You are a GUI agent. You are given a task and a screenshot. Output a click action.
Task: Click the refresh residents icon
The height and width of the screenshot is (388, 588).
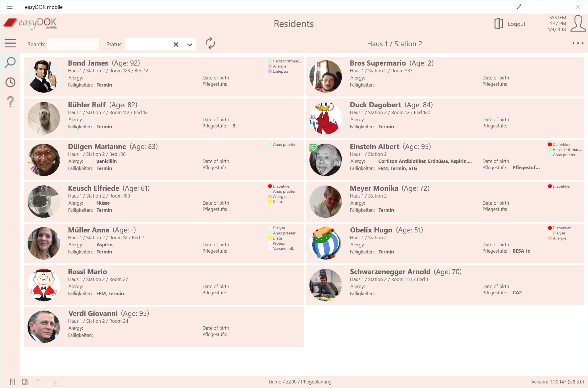pyautogui.click(x=210, y=44)
